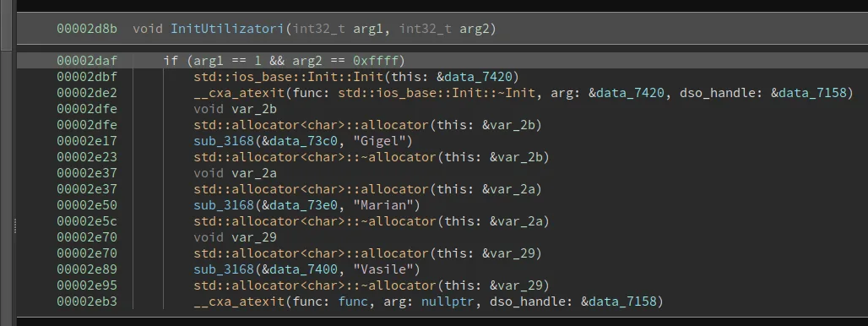Select the void var_29 declaration
868x326 pixels.
(236, 237)
